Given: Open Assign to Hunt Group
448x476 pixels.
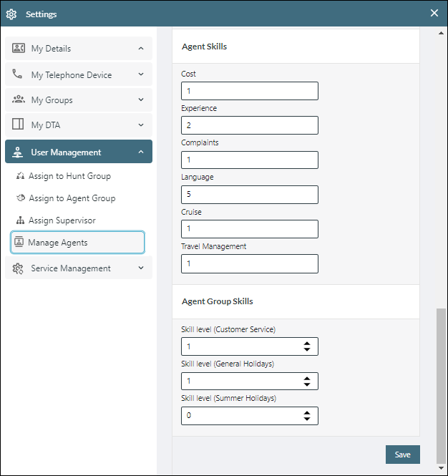Looking at the screenshot, I should pos(69,176).
